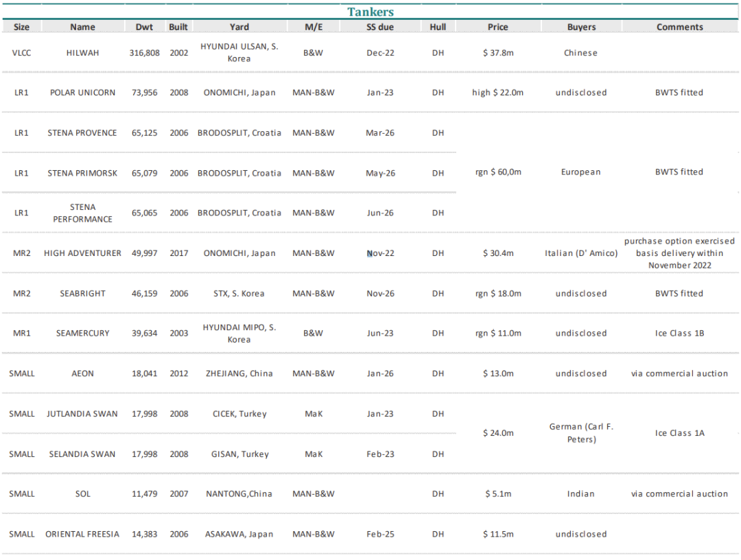
Task: Click the Comments column header
Action: coord(679,27)
